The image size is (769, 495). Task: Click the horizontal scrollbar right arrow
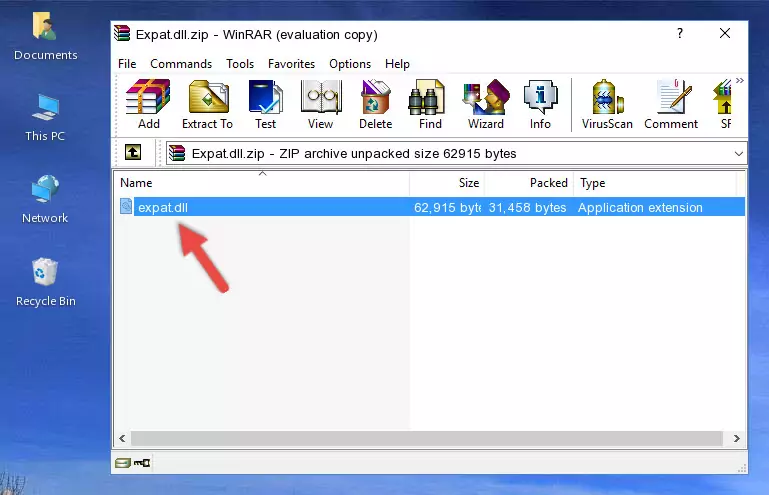[737, 438]
